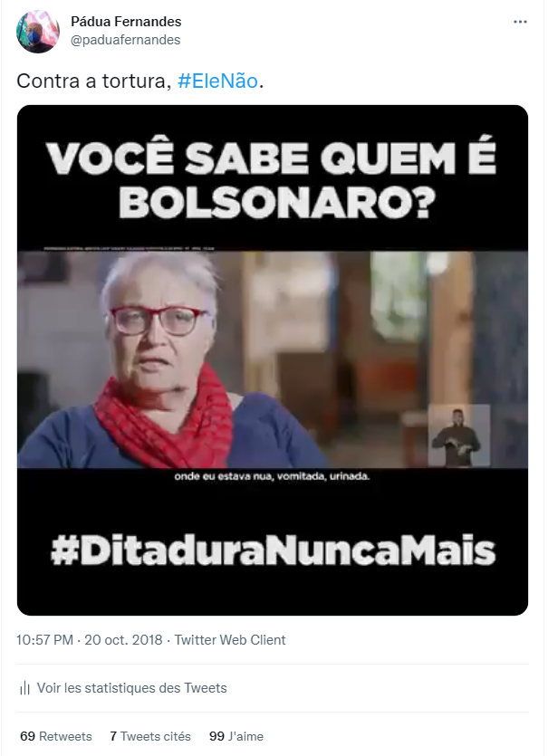Screen dimensions: 548x756
Task: Open the 20 oct. 2018 date link
Action: pos(123,640)
